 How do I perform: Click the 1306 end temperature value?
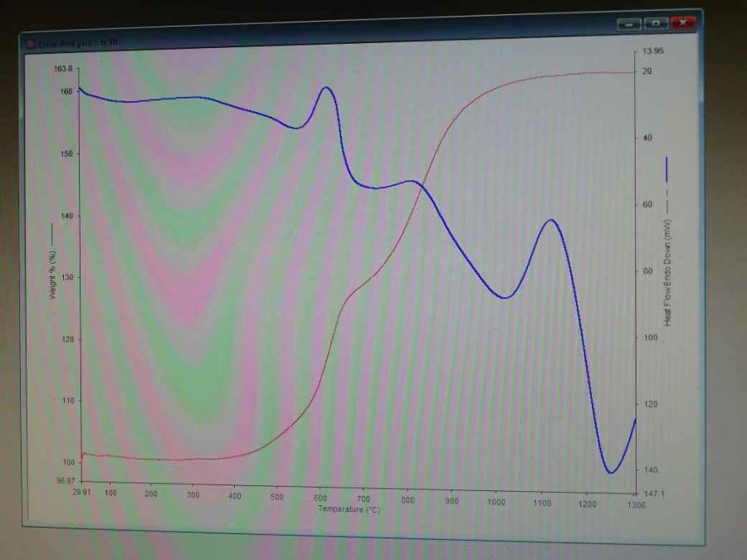[637, 504]
